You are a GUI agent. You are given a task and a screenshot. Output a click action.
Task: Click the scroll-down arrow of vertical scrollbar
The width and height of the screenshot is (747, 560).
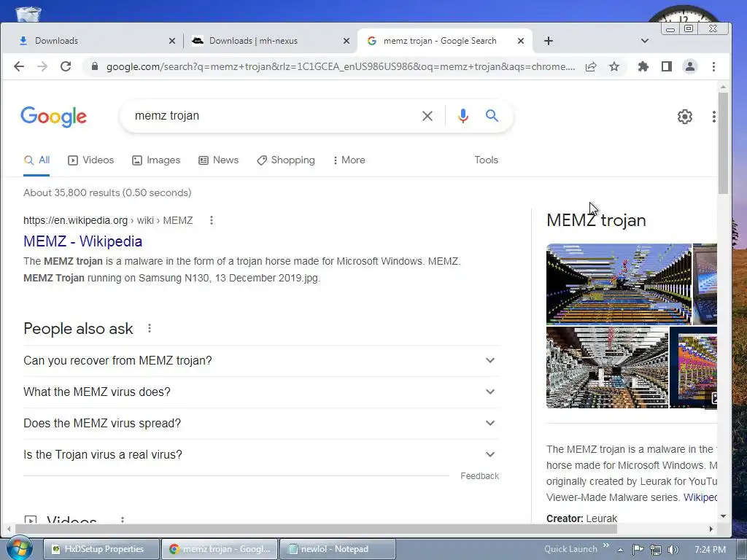(x=723, y=516)
